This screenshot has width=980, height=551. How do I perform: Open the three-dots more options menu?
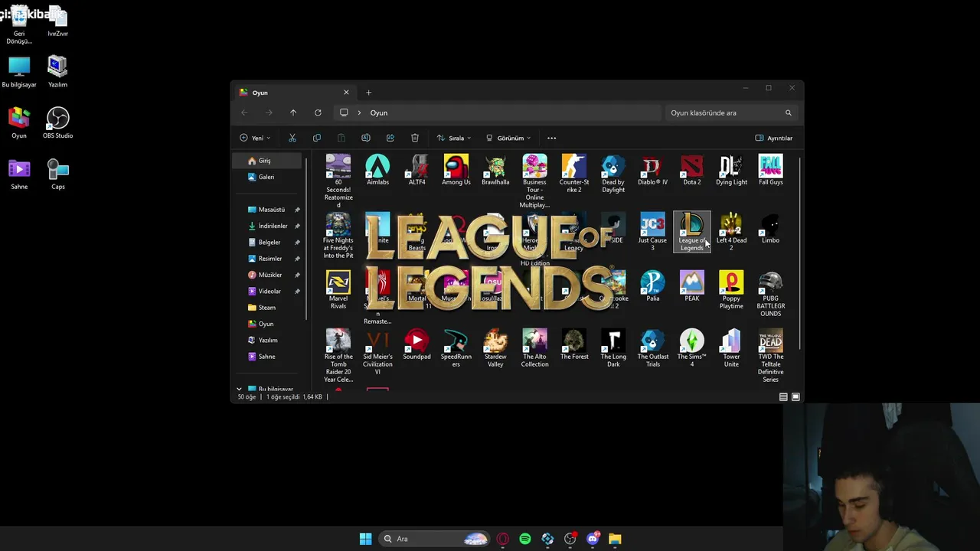click(x=551, y=138)
